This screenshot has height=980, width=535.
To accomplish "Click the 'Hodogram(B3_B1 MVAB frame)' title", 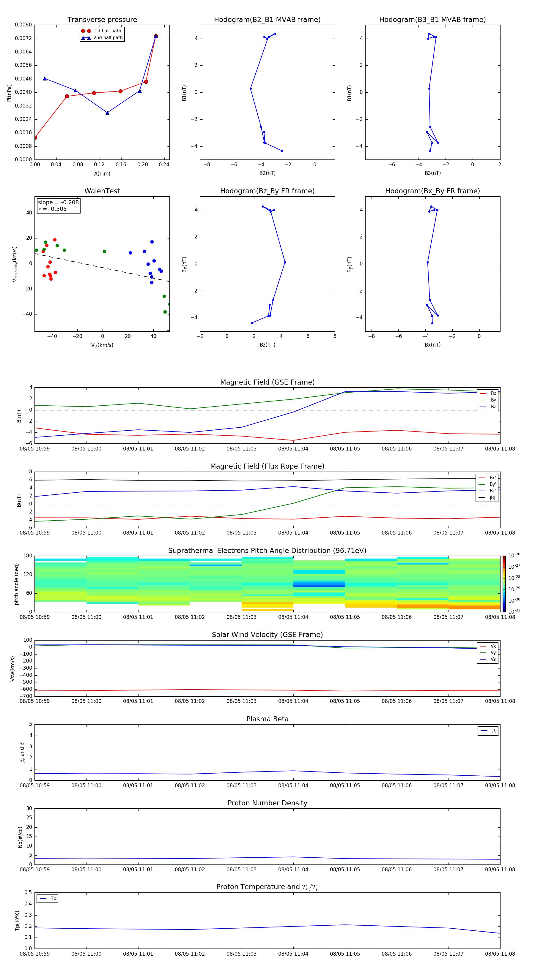I will [x=432, y=20].
